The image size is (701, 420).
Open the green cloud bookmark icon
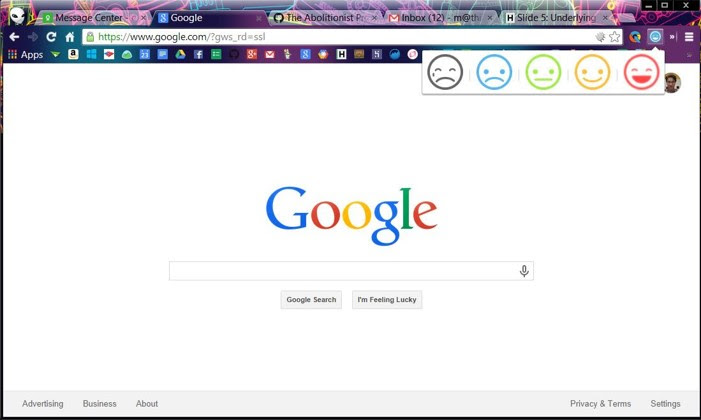coord(127,55)
